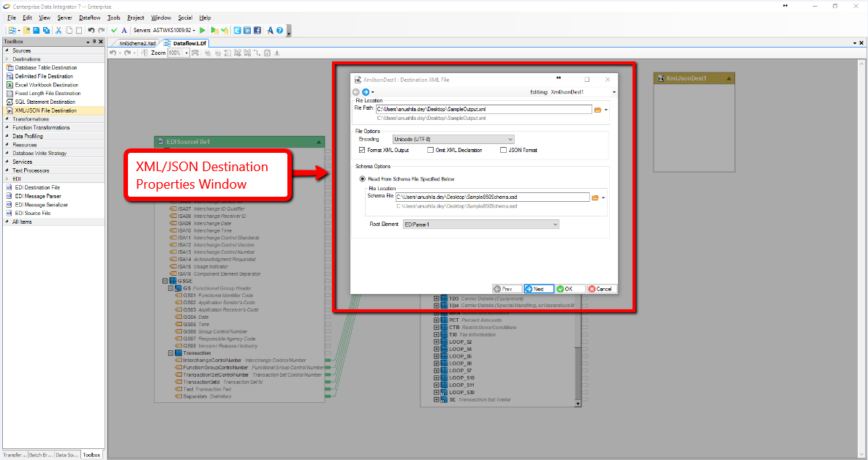Image resolution: width=868 pixels, height=460 pixels.
Task: Click the green Run dataflow play icon
Action: pos(203,30)
